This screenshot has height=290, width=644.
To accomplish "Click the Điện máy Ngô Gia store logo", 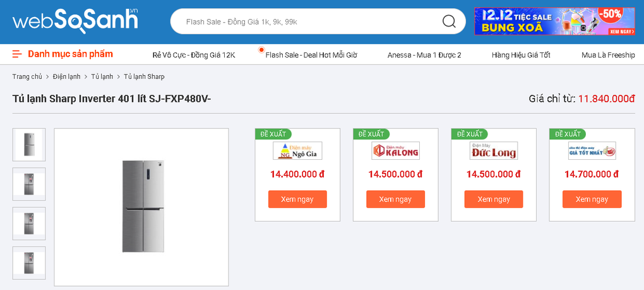I will pyautogui.click(x=297, y=151).
